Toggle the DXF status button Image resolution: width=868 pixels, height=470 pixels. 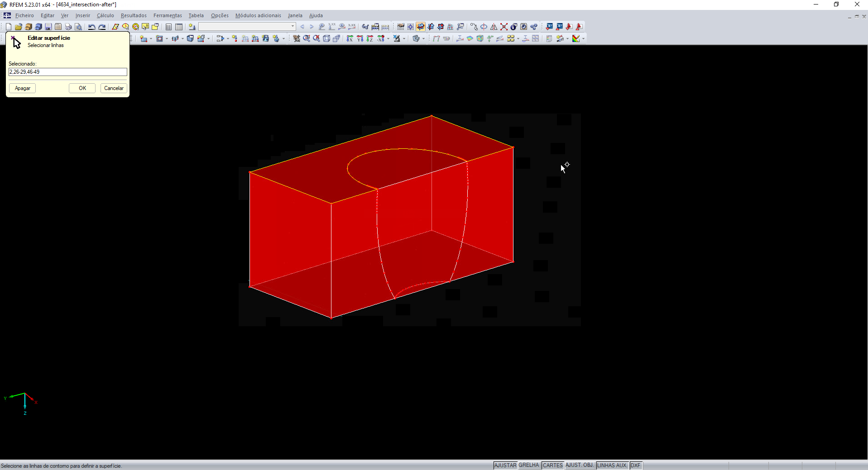point(636,465)
